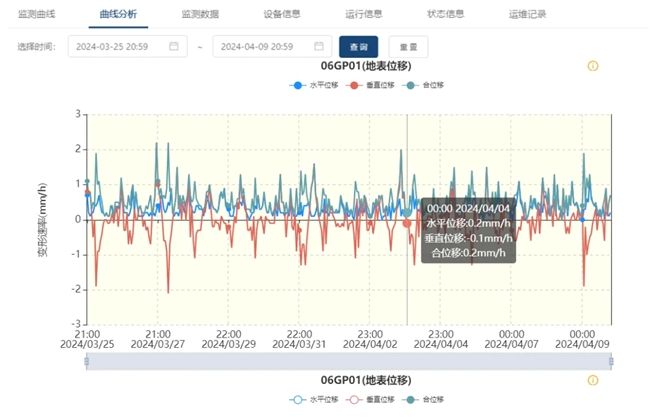Switch to the 监测数据 tab
650x418 pixels.
[x=199, y=15]
